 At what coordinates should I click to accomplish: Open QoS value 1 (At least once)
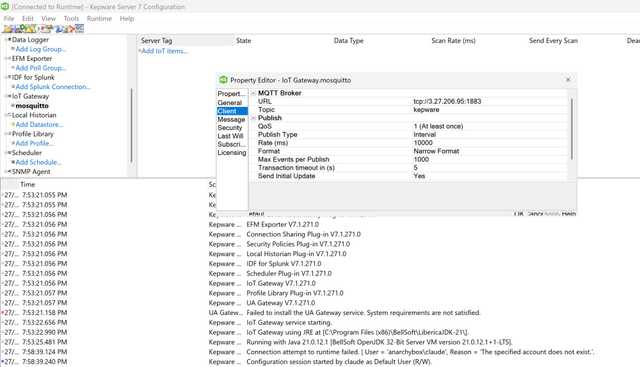click(x=489, y=126)
